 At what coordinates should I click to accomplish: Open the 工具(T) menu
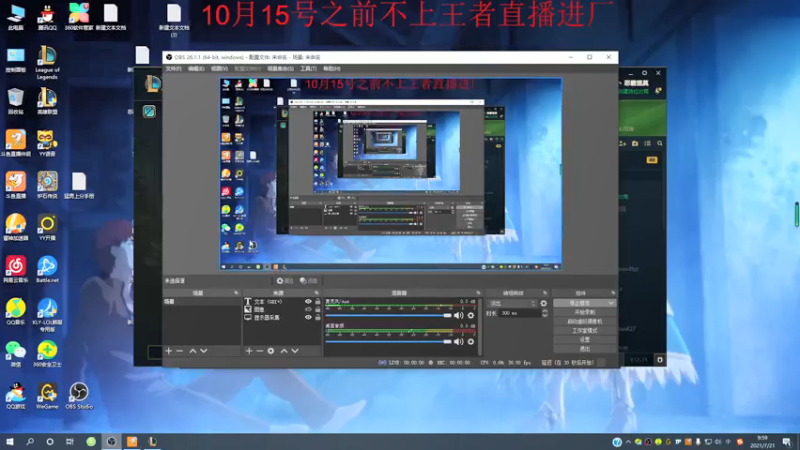click(x=308, y=68)
